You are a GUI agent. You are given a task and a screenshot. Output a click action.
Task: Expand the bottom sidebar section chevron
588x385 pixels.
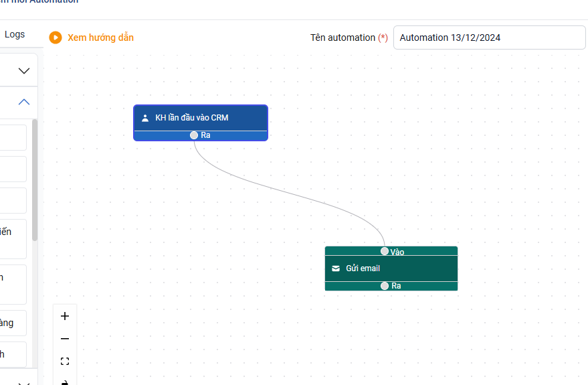click(x=24, y=382)
